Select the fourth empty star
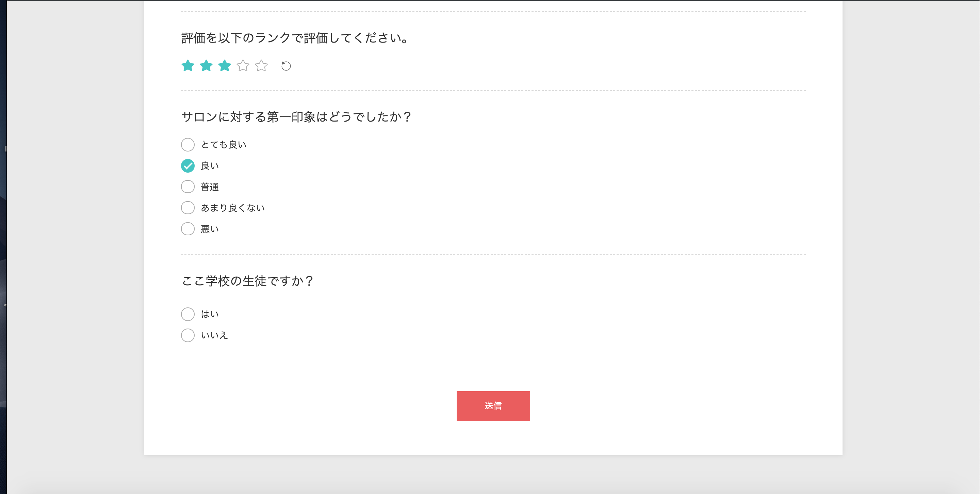980x494 pixels. [243, 66]
